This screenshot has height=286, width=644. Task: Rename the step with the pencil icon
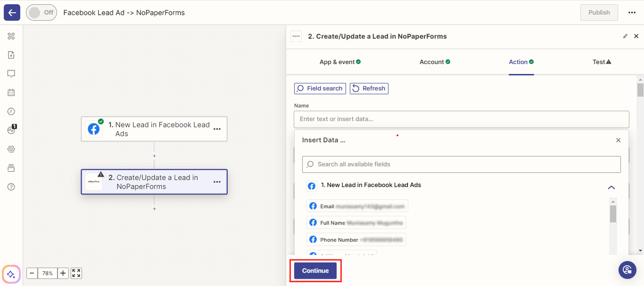[x=626, y=36]
